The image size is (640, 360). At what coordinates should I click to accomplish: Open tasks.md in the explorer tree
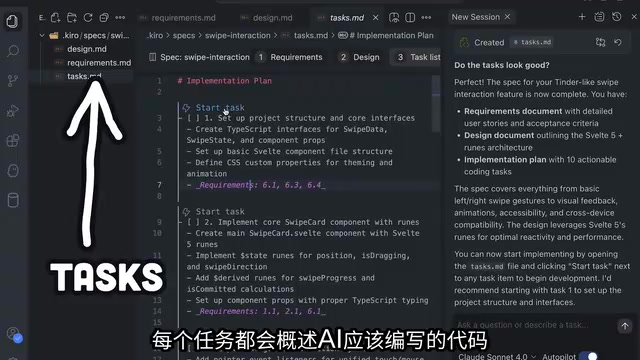[x=84, y=76]
